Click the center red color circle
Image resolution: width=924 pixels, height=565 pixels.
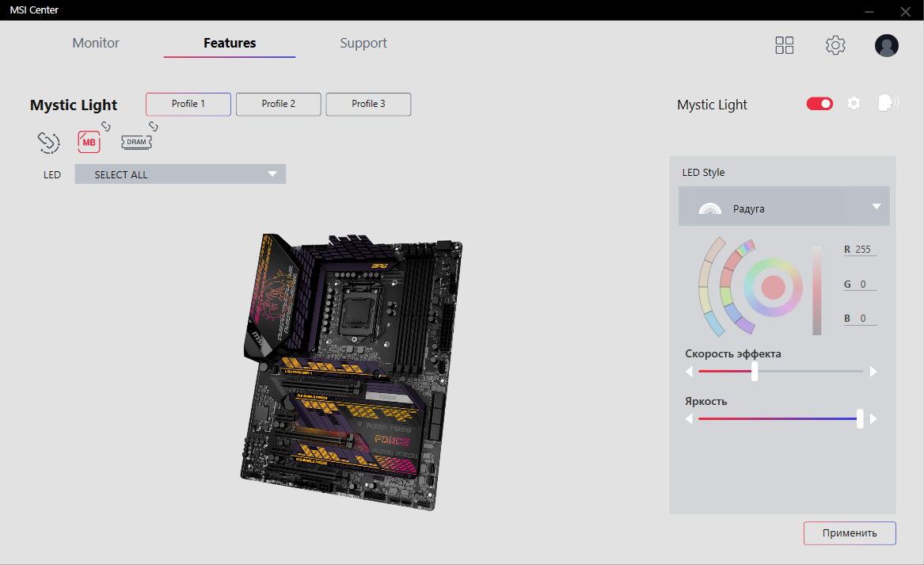click(773, 287)
